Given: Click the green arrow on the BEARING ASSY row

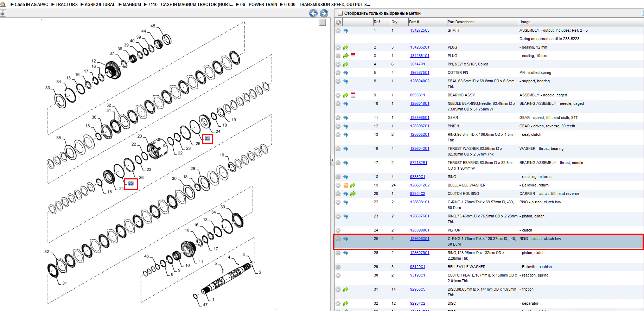Looking at the screenshot, I should click(346, 95).
